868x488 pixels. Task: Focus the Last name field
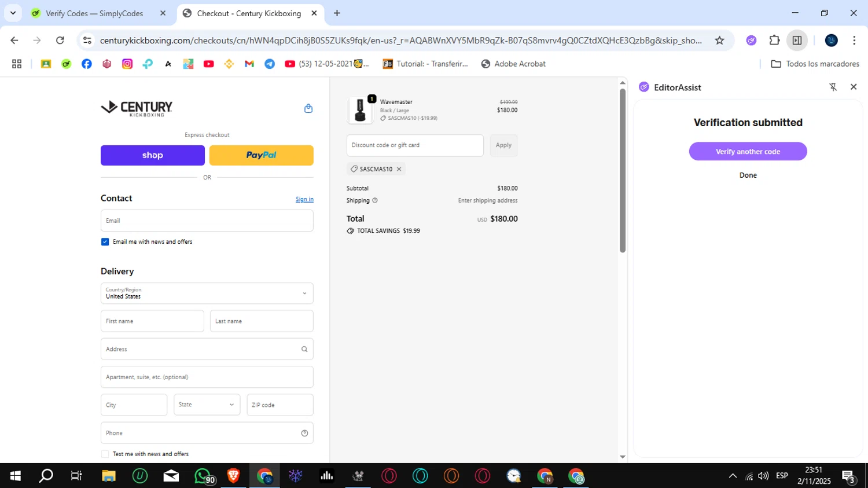262,321
